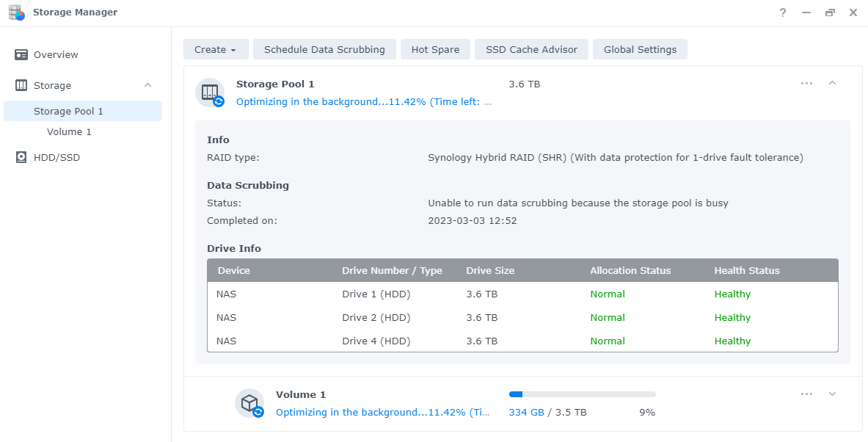Click the Overview sidebar icon
The width and height of the screenshot is (868, 442).
point(21,54)
